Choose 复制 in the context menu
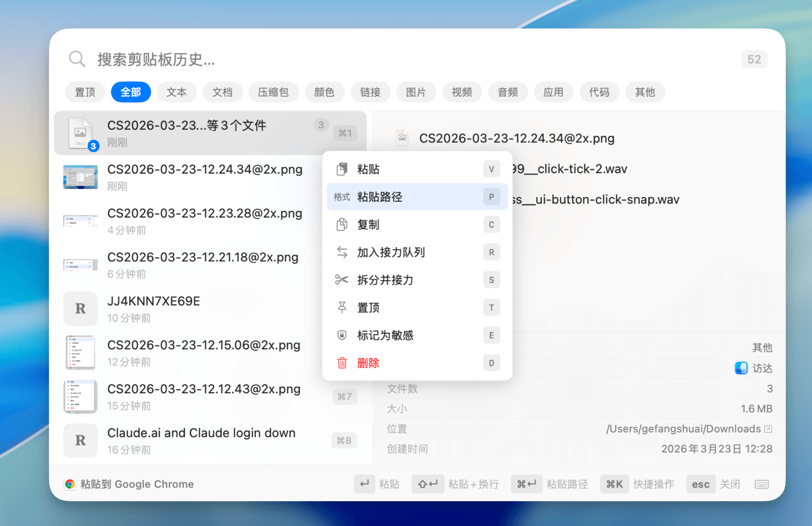The image size is (812, 526). [x=417, y=224]
